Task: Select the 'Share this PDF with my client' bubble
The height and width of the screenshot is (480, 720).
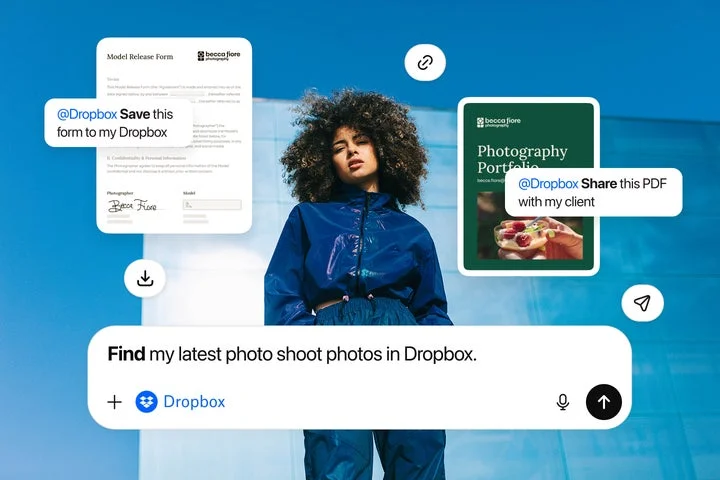Action: click(x=593, y=192)
